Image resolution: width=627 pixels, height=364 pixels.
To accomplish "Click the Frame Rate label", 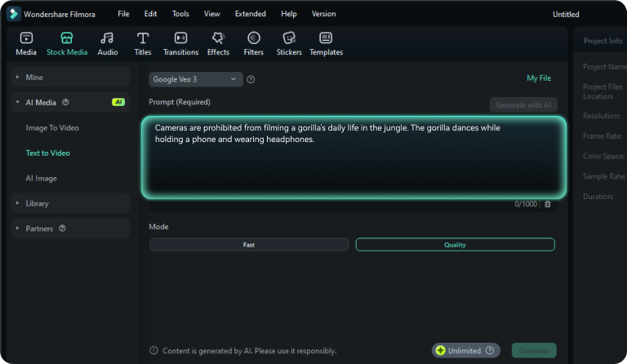I will click(x=603, y=135).
